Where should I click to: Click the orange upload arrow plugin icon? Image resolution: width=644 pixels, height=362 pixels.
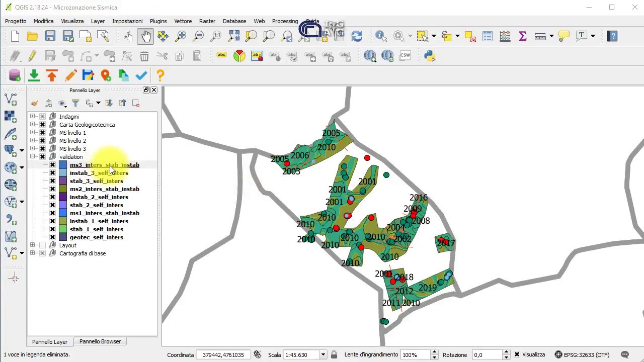(x=52, y=75)
